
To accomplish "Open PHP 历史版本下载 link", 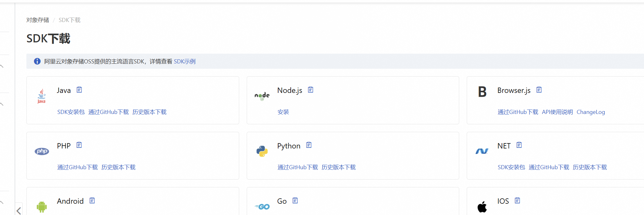I will pyautogui.click(x=118, y=167).
